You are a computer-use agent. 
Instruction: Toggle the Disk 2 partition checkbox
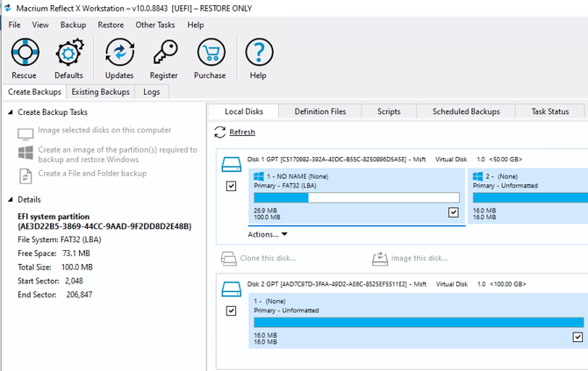[577, 337]
